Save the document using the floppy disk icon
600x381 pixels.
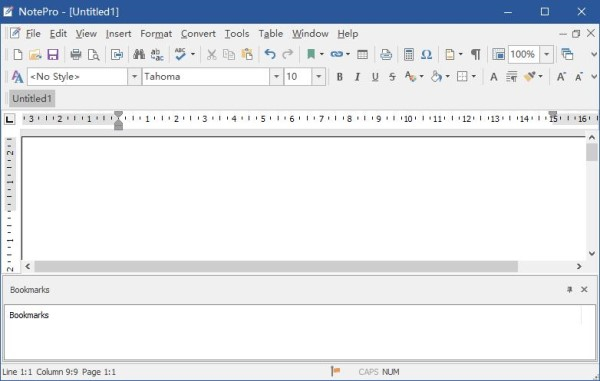53,54
